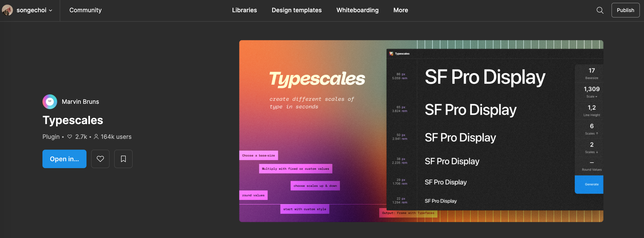Open the Whiteboarding menu

click(x=357, y=10)
